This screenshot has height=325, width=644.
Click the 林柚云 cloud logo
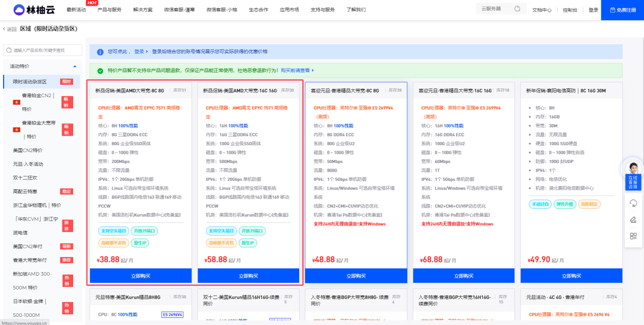tap(34, 10)
